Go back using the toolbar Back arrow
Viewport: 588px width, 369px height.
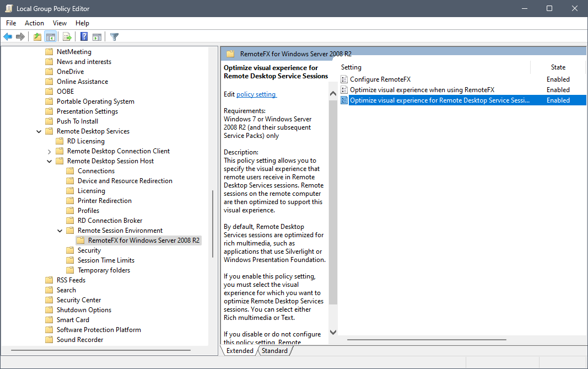pos(8,37)
